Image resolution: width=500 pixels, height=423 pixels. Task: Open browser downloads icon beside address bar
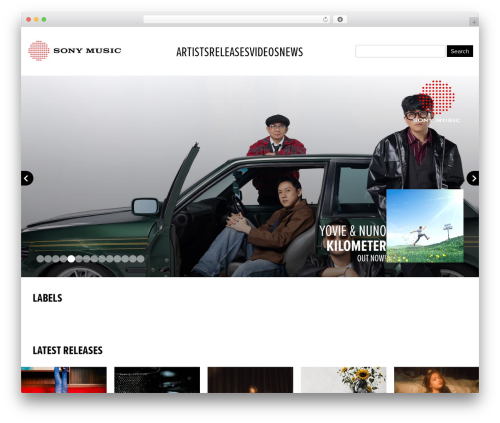tap(340, 20)
